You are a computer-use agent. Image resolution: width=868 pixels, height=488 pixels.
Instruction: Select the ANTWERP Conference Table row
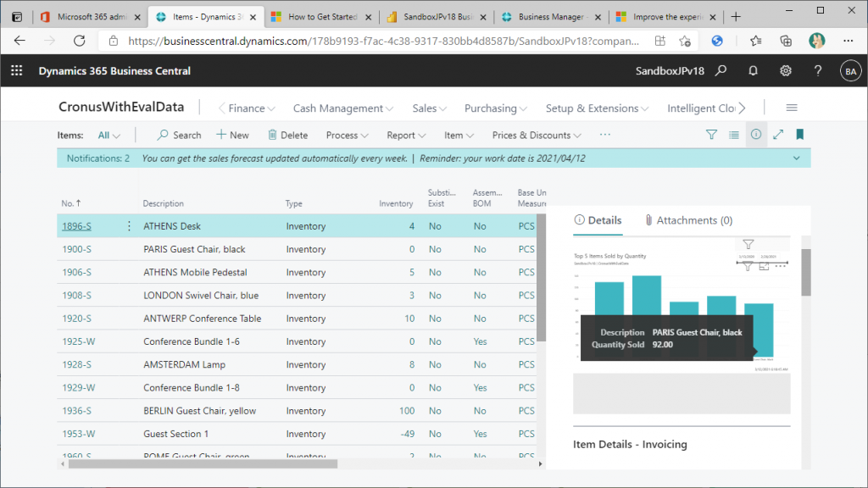(x=297, y=319)
